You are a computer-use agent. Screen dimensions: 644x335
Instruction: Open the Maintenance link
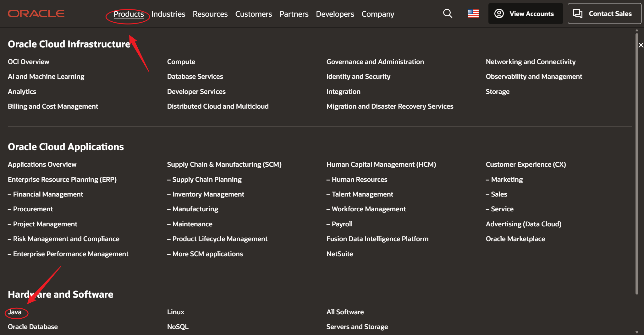190,224
